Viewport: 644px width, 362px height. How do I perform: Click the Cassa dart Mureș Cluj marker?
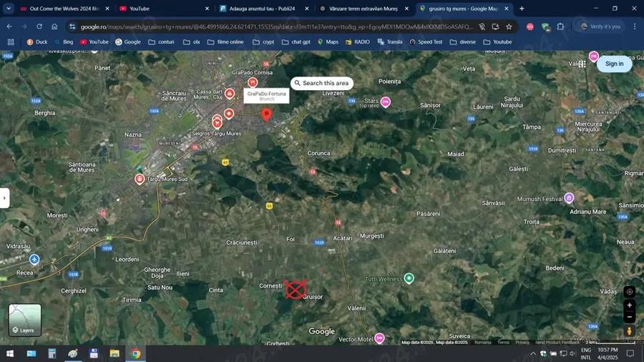[x=230, y=94]
